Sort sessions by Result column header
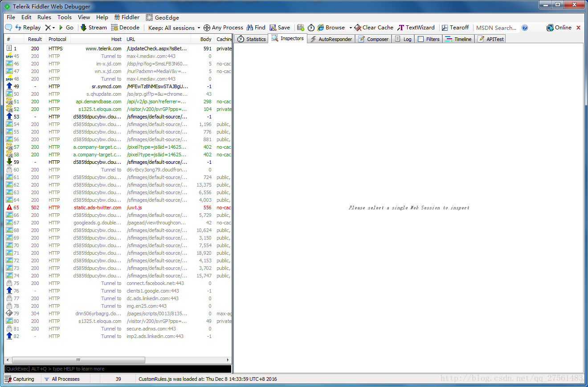Viewport: 588px width, 387px height. click(x=35, y=39)
